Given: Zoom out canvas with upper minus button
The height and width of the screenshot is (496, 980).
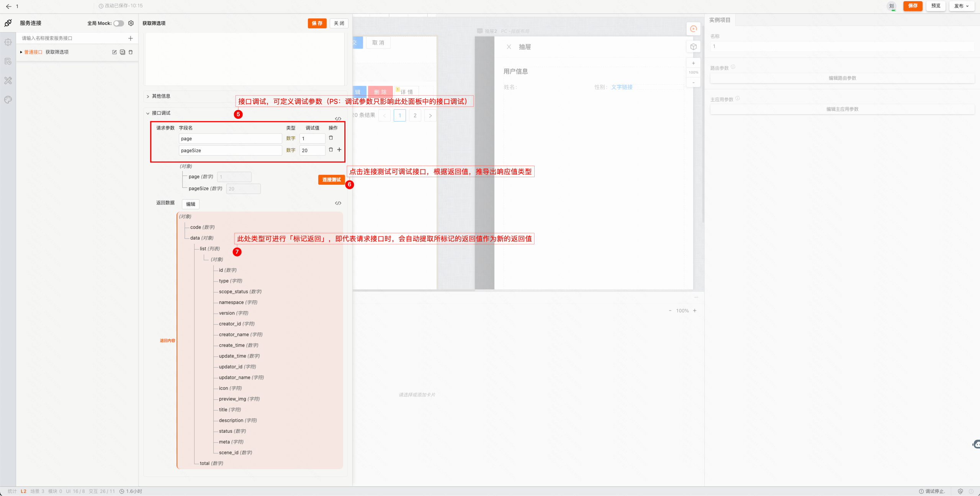Looking at the screenshot, I should (x=694, y=82).
